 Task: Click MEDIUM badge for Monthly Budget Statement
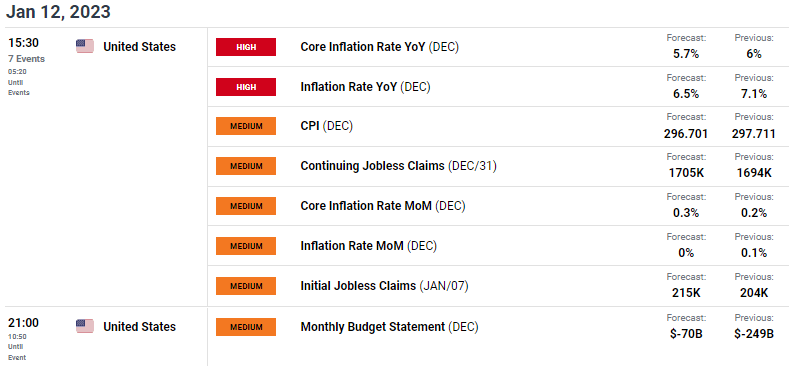(246, 327)
